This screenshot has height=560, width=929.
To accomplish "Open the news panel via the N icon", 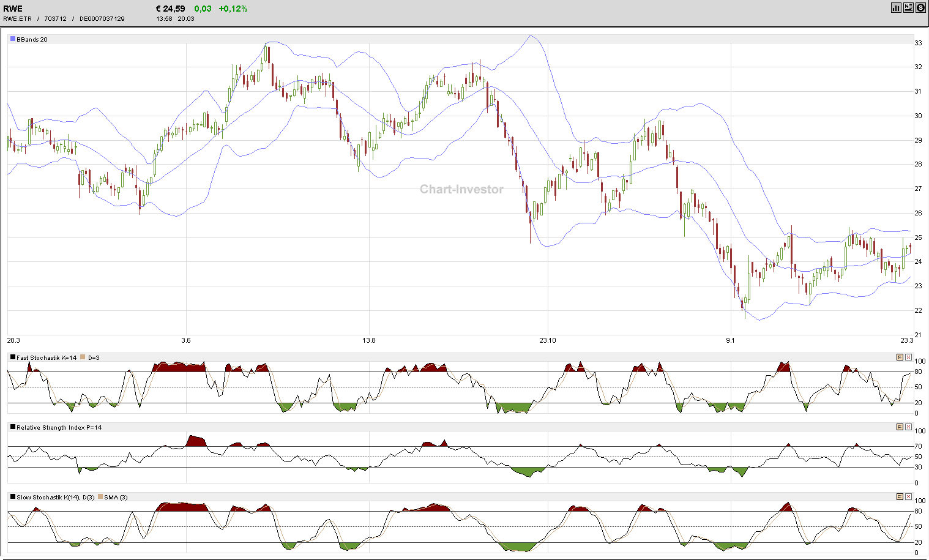I will [908, 7].
